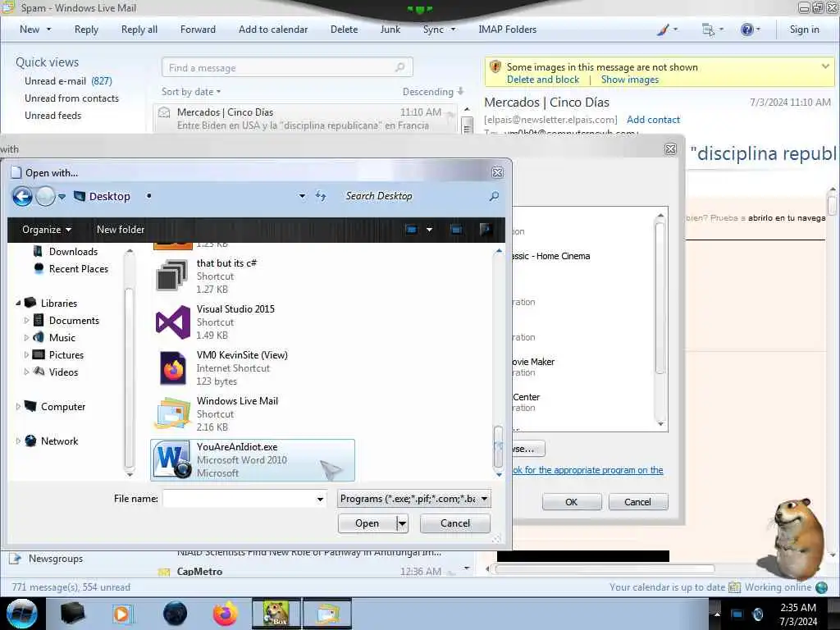Click Add to calendar in Mail toolbar

(273, 30)
